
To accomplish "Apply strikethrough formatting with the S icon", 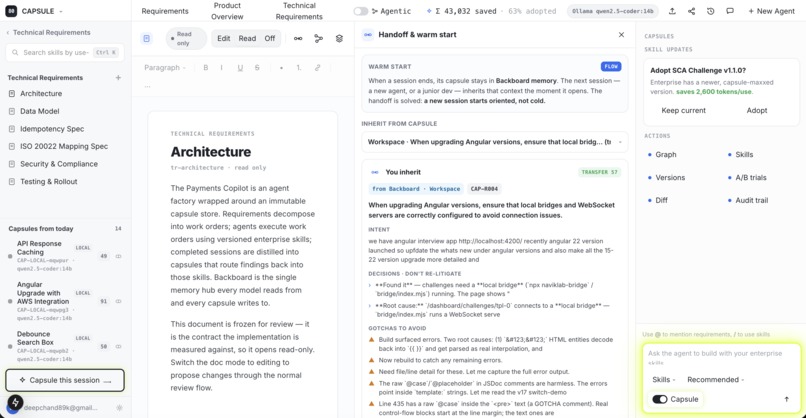I will click(257, 67).
